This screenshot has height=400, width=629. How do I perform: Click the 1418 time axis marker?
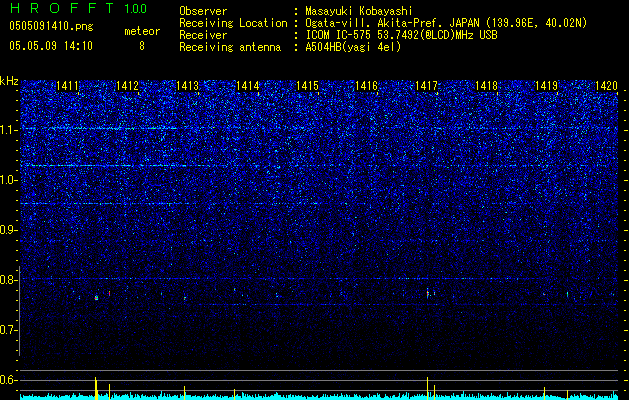pos(487,86)
